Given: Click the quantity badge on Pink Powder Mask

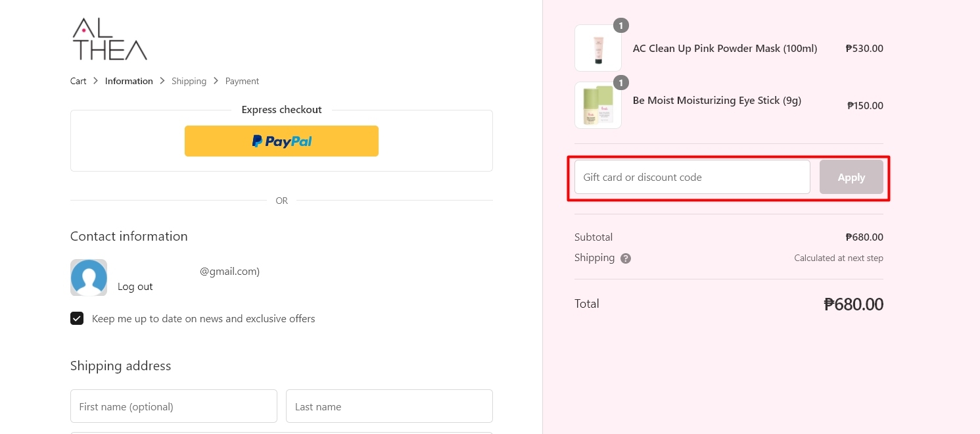Looking at the screenshot, I should click(621, 25).
